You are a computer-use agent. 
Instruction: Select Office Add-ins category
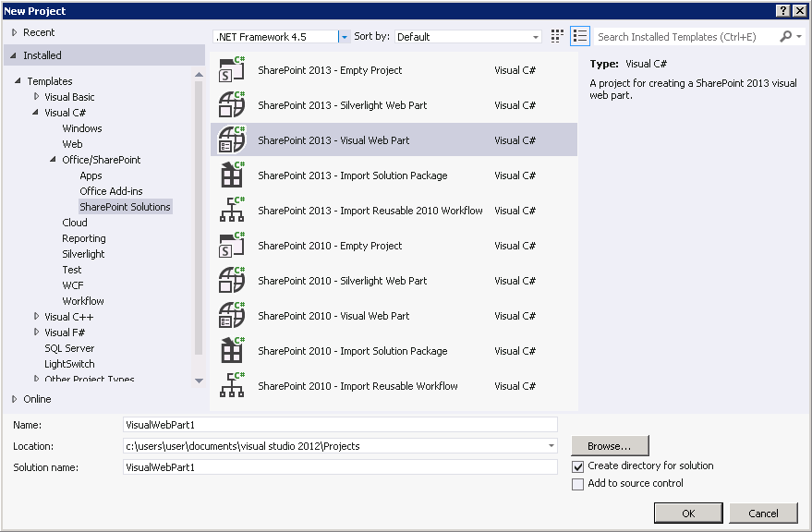[111, 191]
